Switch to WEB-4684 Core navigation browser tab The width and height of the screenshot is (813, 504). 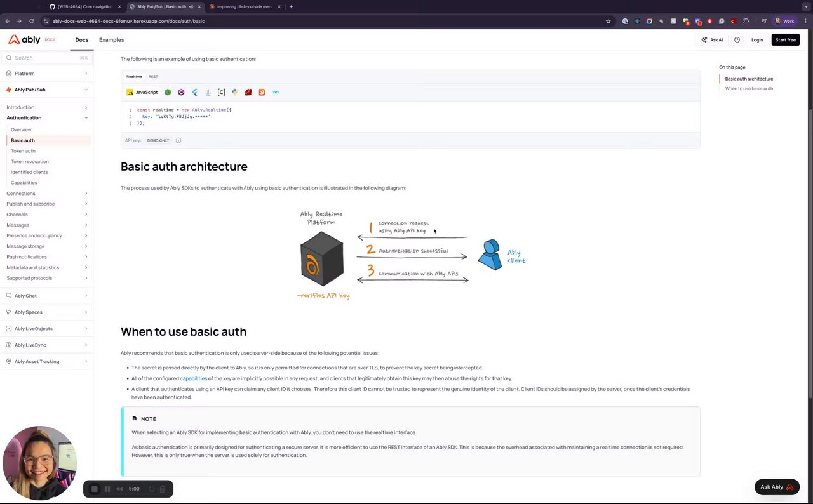point(84,6)
